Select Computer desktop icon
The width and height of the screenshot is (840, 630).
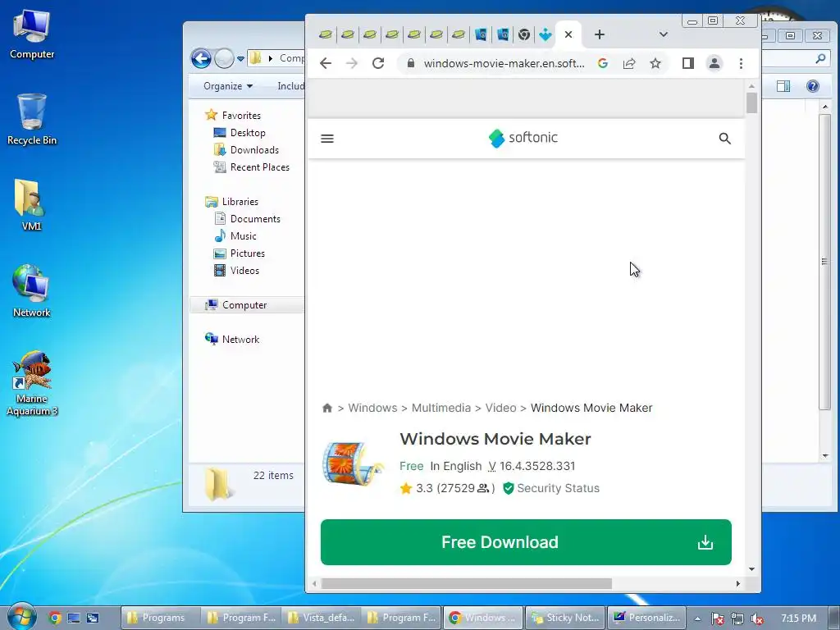32,34
